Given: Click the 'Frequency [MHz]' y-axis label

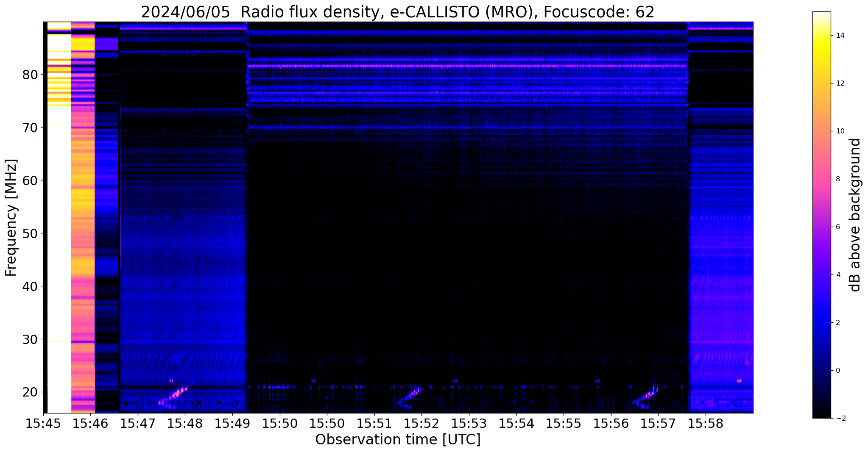Looking at the screenshot, I should coord(11,217).
